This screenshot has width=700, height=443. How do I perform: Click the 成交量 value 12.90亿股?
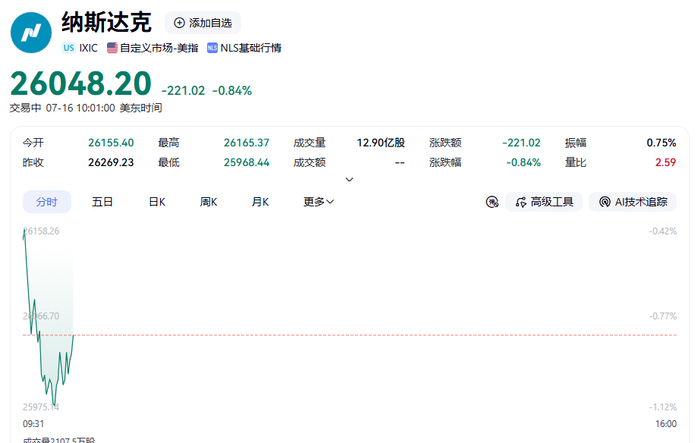[380, 143]
